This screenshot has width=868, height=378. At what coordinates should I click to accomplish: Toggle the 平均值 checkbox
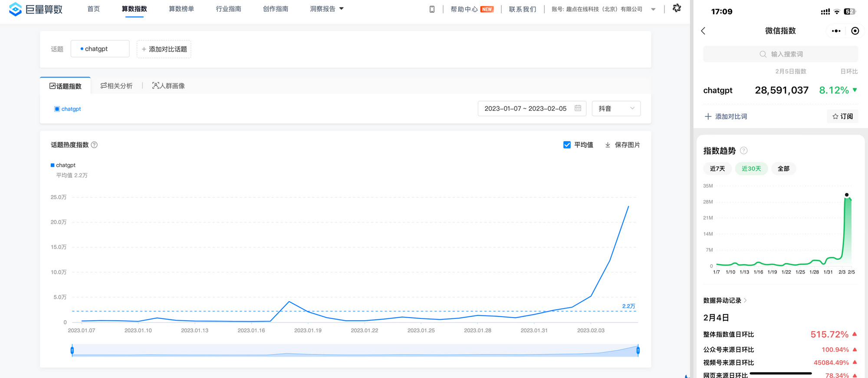(x=567, y=145)
